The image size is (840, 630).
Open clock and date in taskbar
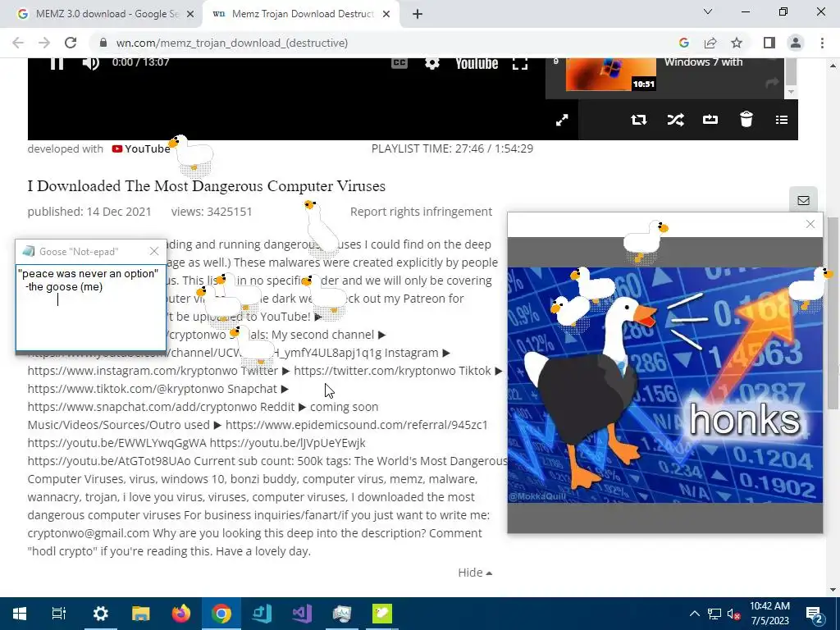click(769, 614)
